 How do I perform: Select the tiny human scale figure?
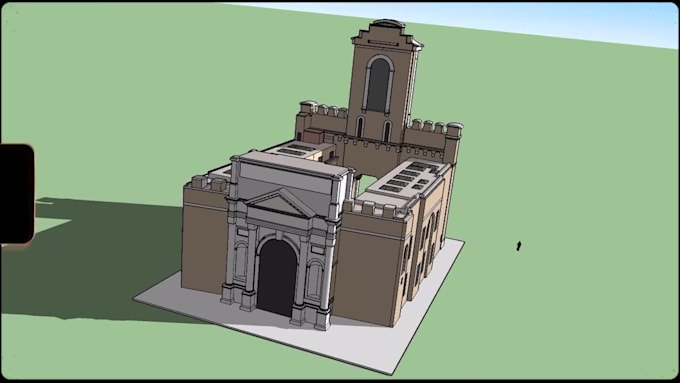click(518, 246)
